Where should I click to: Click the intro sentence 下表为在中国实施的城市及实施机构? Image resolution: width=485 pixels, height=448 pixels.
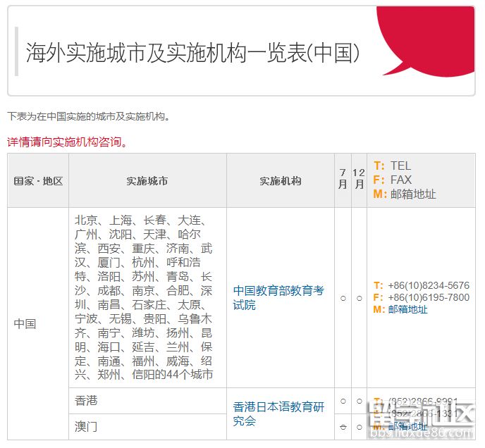click(x=88, y=116)
